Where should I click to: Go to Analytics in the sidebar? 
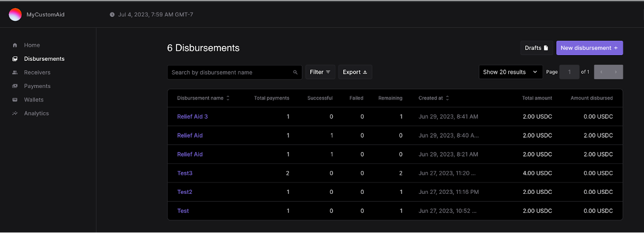pyautogui.click(x=36, y=113)
